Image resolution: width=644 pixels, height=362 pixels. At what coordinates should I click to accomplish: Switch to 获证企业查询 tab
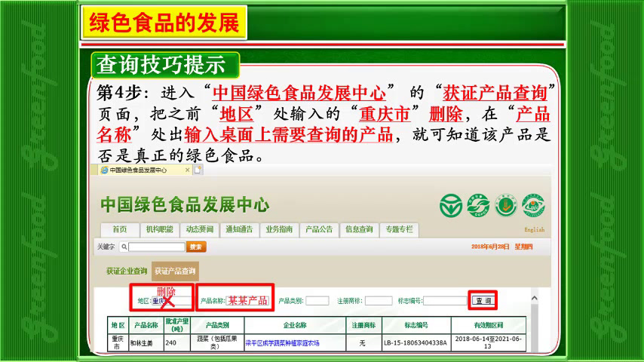click(x=127, y=271)
